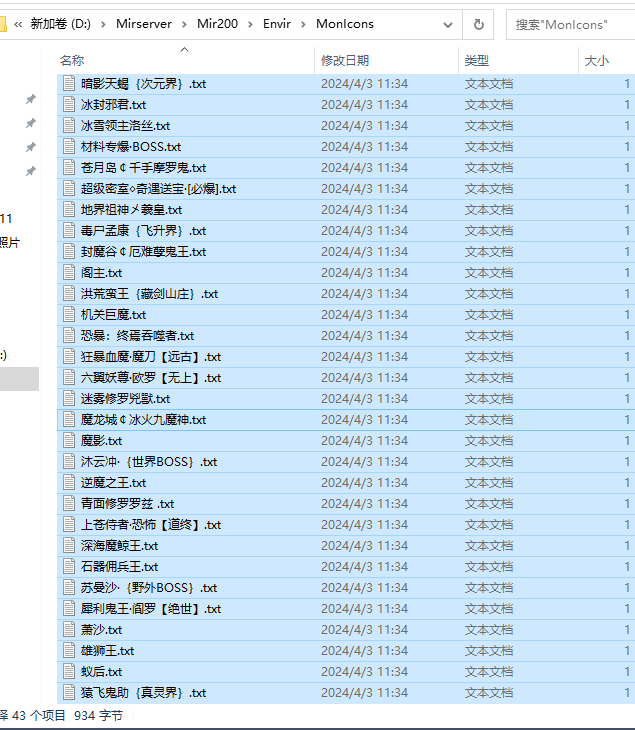Click file icon of 暗影天蝎｛次元界｝.txt
This screenshot has width=635, height=730.
tap(69, 84)
